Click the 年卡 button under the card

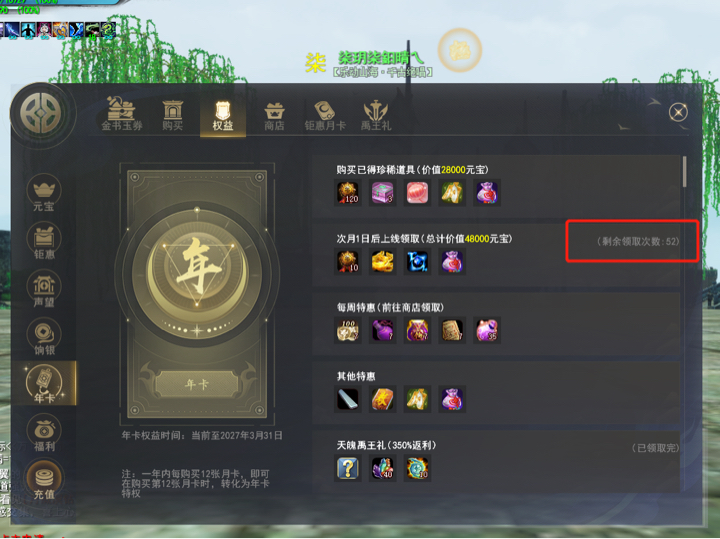tap(197, 384)
